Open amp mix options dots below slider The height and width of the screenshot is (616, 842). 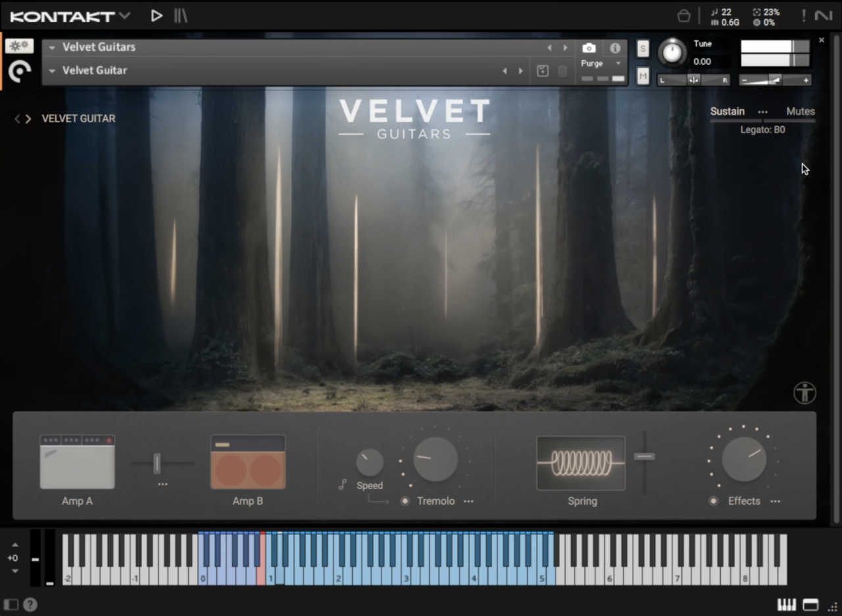[162, 485]
